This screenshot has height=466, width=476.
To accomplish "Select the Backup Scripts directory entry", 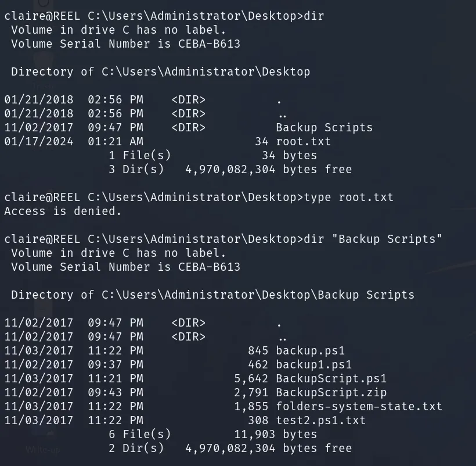I will point(324,127).
